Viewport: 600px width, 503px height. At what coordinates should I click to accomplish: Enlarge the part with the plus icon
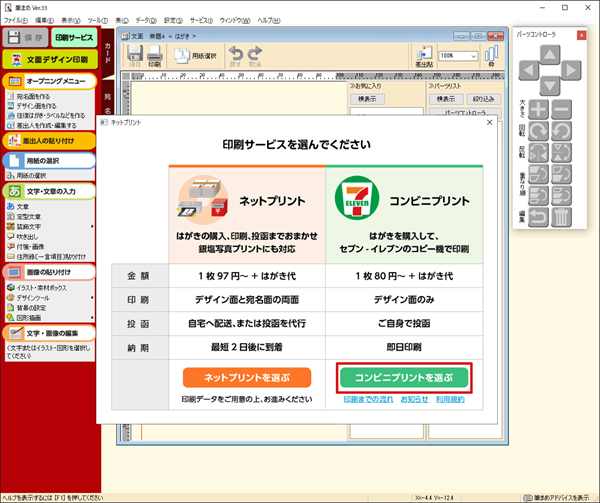[539, 110]
